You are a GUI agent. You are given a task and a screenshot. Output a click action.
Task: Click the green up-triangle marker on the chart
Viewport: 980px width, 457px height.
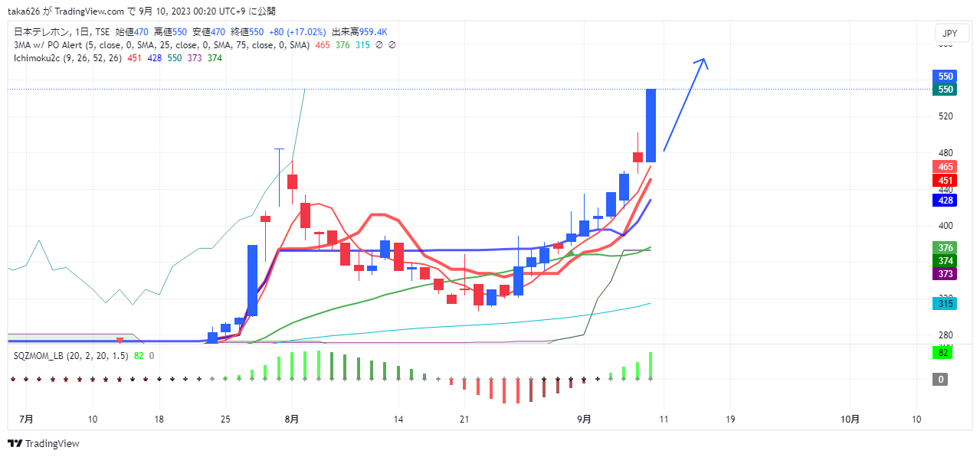coord(570,253)
